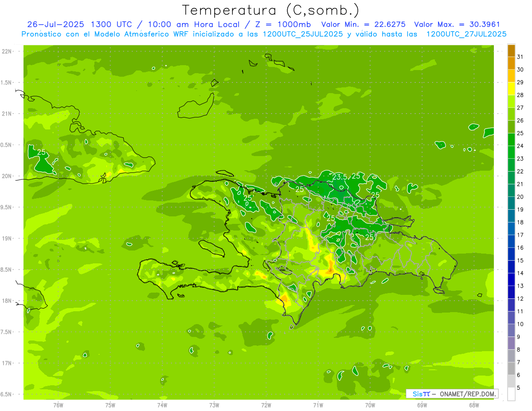Click the valid-until time '1200UTC_27JUL2025'
The image size is (532, 411).
tap(466, 34)
